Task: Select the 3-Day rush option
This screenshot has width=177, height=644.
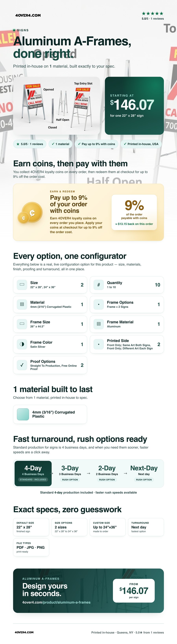Action: click(70, 473)
